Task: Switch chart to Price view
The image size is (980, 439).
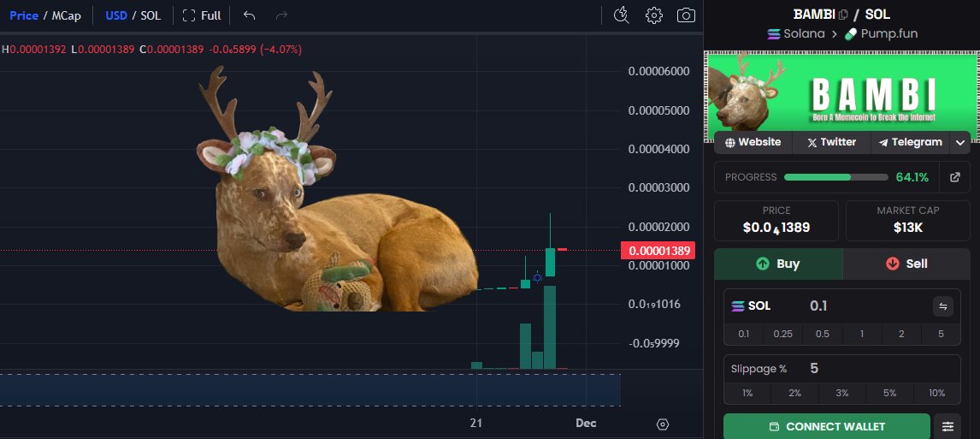Action: [x=24, y=15]
